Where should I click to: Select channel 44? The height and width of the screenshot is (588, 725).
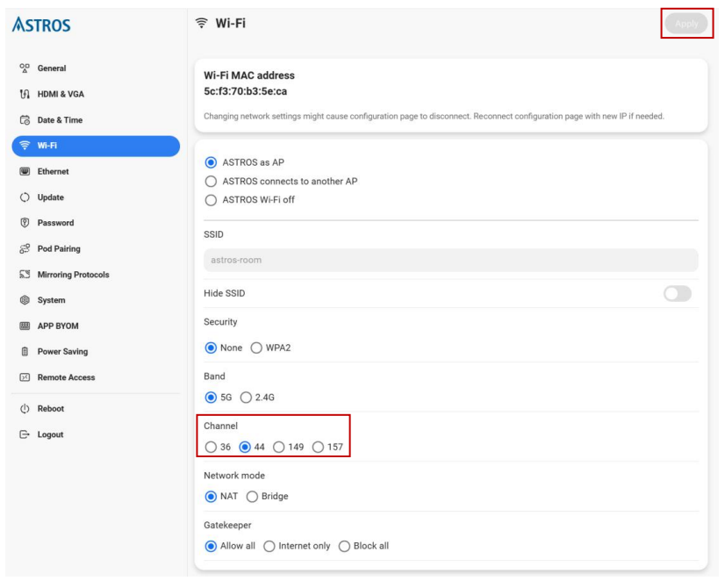[x=245, y=447]
